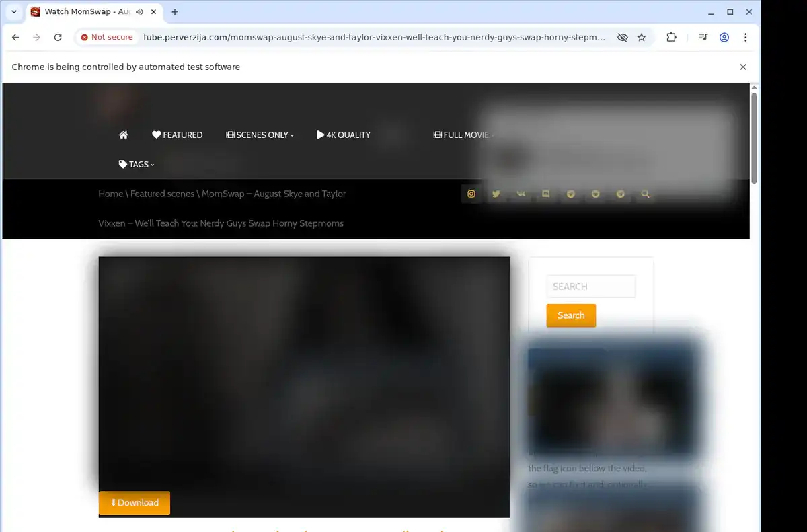807x532 pixels.
Task: Follow the Home breadcrumb link
Action: (110, 194)
